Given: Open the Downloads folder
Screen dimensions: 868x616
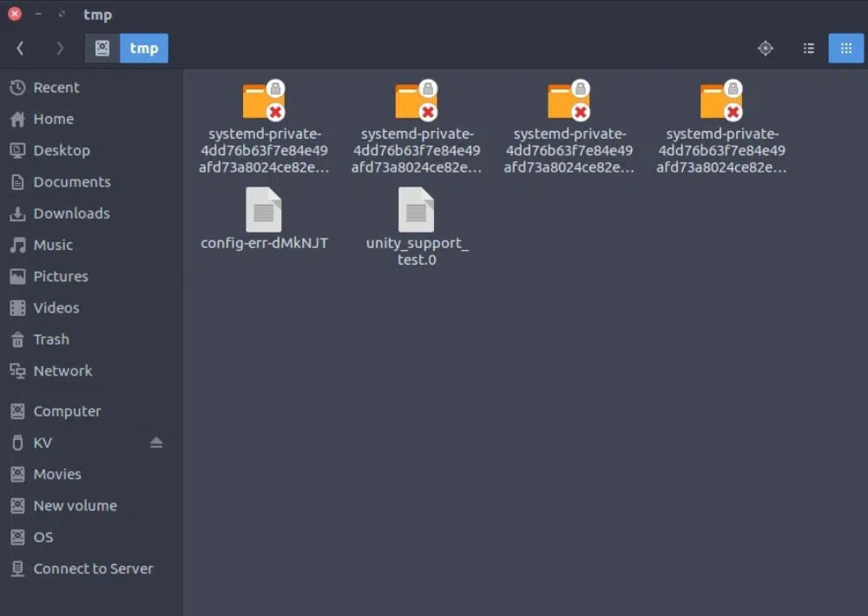Looking at the screenshot, I should coord(71,213).
